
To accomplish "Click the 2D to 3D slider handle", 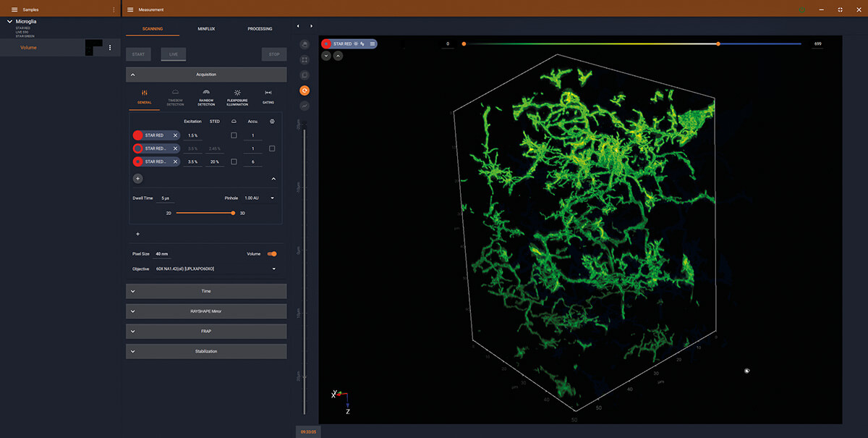I will tap(233, 213).
